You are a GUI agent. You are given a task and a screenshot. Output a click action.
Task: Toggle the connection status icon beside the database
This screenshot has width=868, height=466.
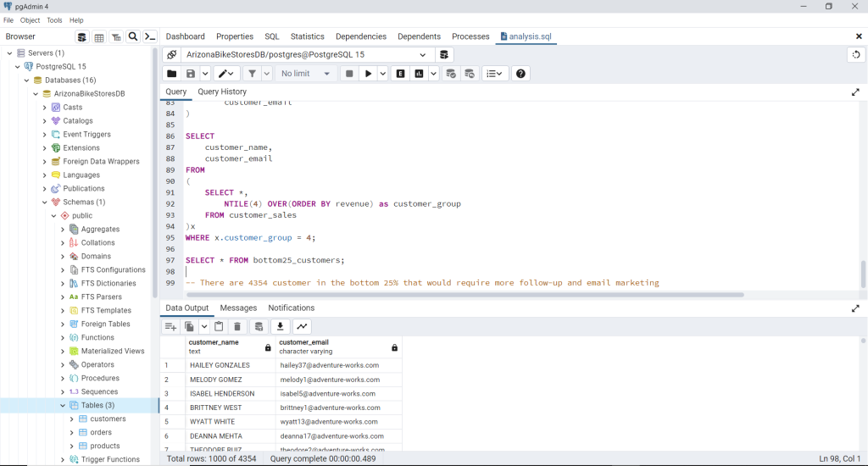(172, 54)
